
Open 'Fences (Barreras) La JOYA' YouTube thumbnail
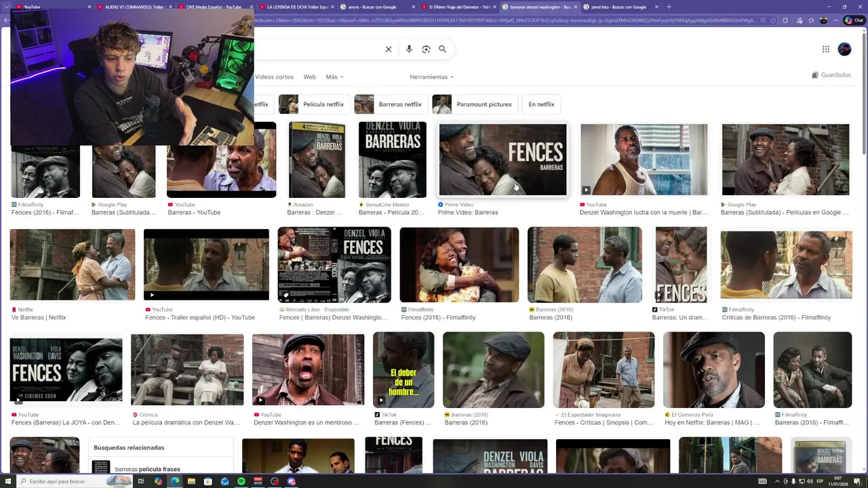point(66,370)
